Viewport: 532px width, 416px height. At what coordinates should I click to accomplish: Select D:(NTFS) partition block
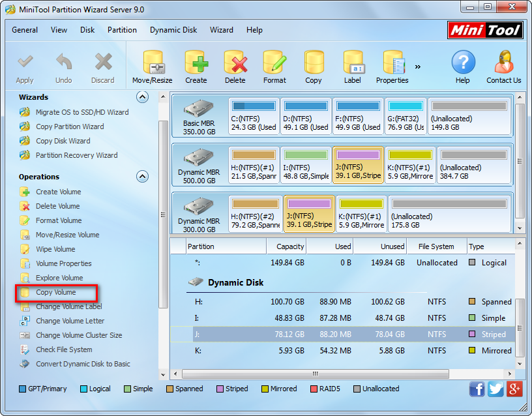[x=306, y=116]
